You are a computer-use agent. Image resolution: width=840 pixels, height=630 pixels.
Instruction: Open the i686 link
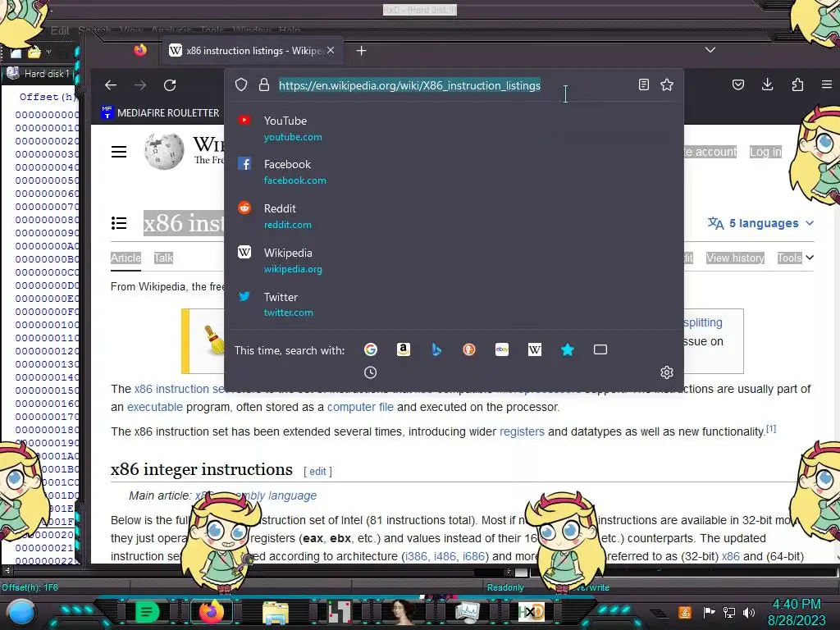473,556
